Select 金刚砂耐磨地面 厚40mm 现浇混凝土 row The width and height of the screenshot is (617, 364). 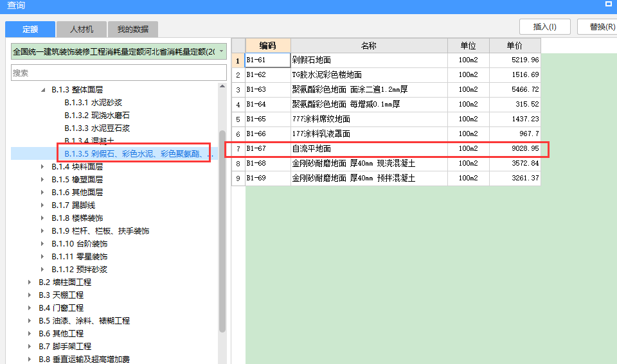point(386,163)
